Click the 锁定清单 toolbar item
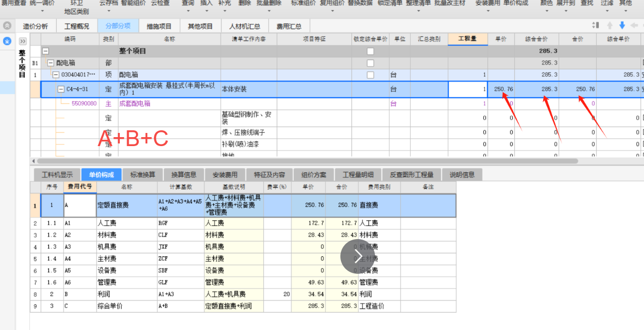Screen dimensions: 644x330 coord(390,3)
